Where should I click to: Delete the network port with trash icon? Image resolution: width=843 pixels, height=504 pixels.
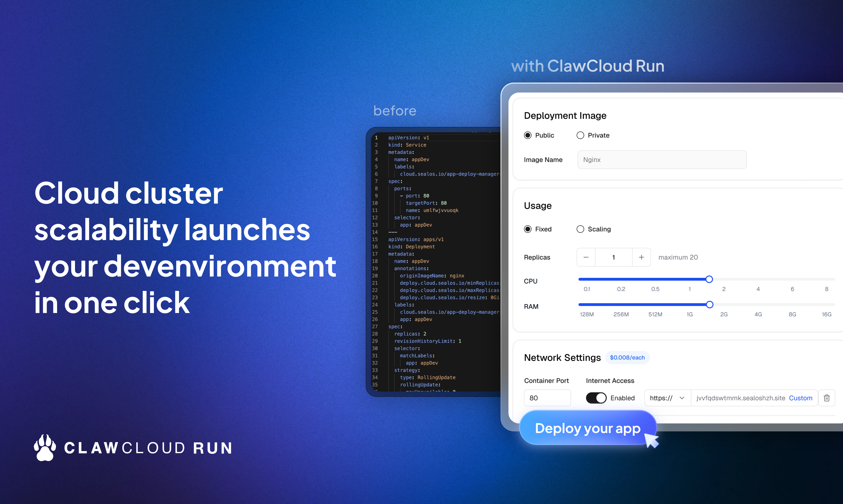point(827,398)
